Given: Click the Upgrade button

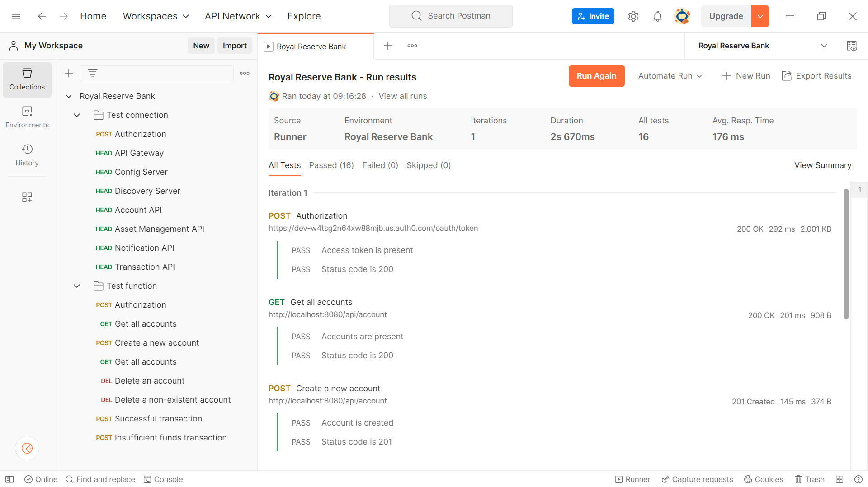Looking at the screenshot, I should coord(726,16).
